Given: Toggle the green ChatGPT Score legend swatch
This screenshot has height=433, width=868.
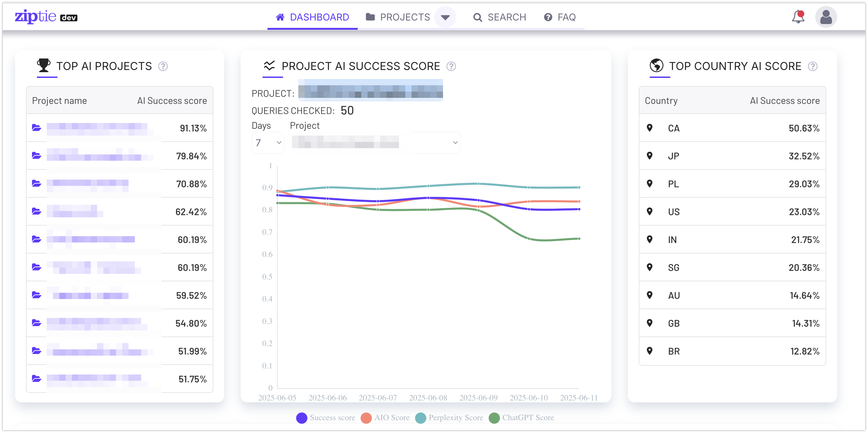Looking at the screenshot, I should point(494,418).
